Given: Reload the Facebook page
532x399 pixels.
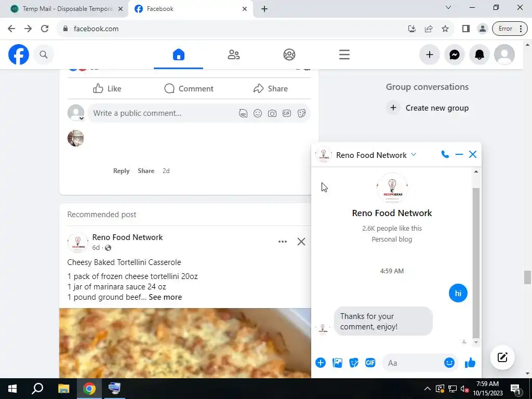Looking at the screenshot, I should (45, 29).
